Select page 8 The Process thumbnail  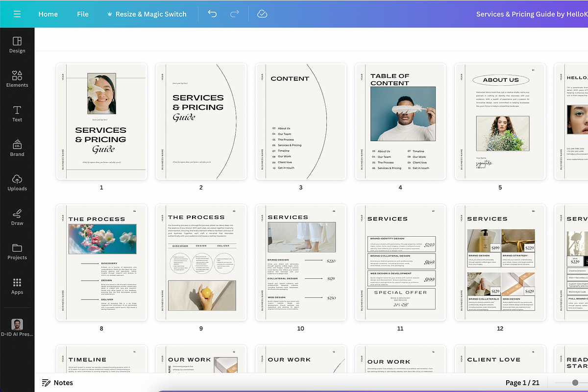(x=101, y=263)
